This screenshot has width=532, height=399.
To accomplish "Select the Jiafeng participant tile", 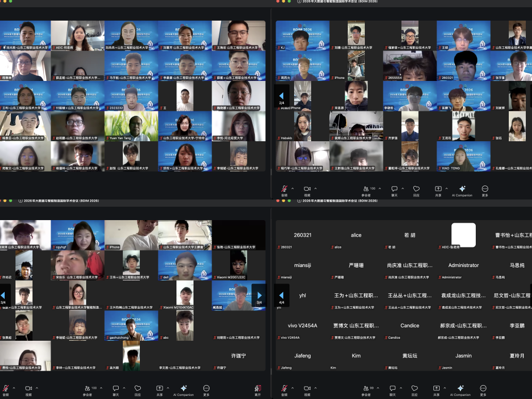I will (x=303, y=356).
